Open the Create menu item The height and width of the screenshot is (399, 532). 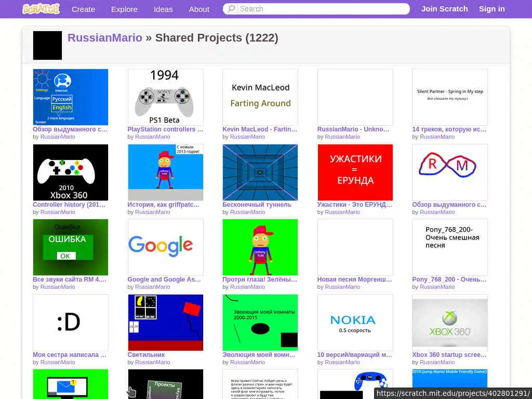(x=83, y=9)
